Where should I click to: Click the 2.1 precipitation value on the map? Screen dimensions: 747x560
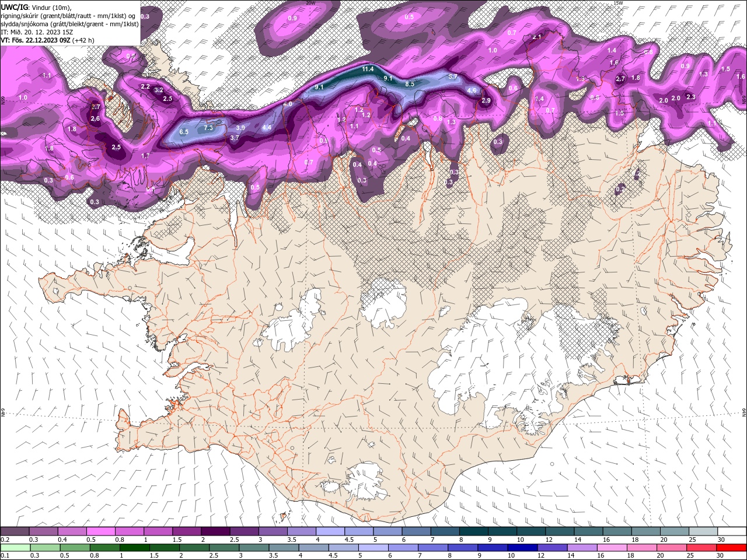(x=537, y=37)
